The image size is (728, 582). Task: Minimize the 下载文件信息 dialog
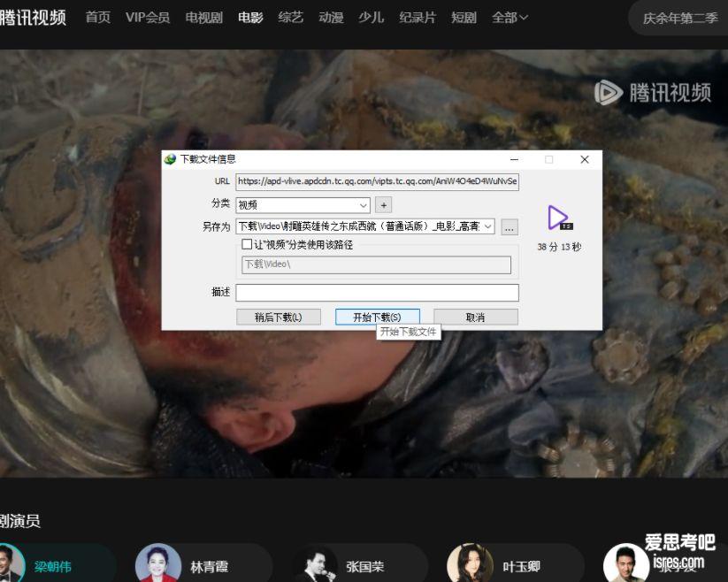pos(514,160)
